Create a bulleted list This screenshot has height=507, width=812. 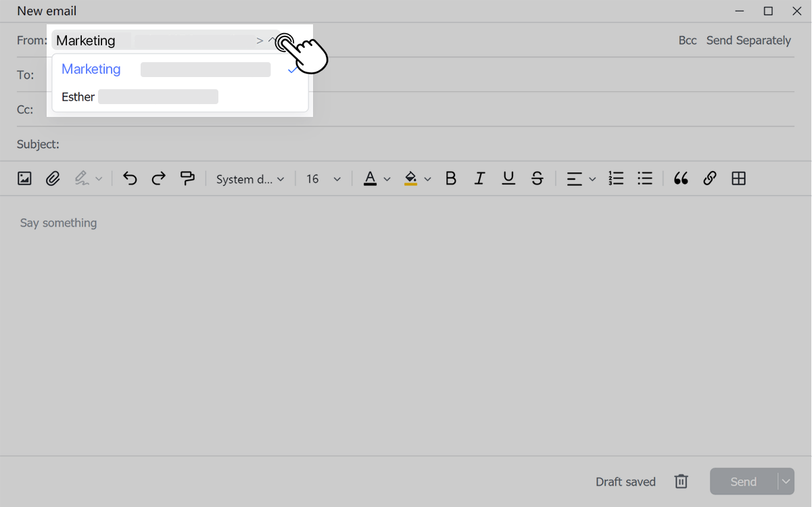point(645,178)
